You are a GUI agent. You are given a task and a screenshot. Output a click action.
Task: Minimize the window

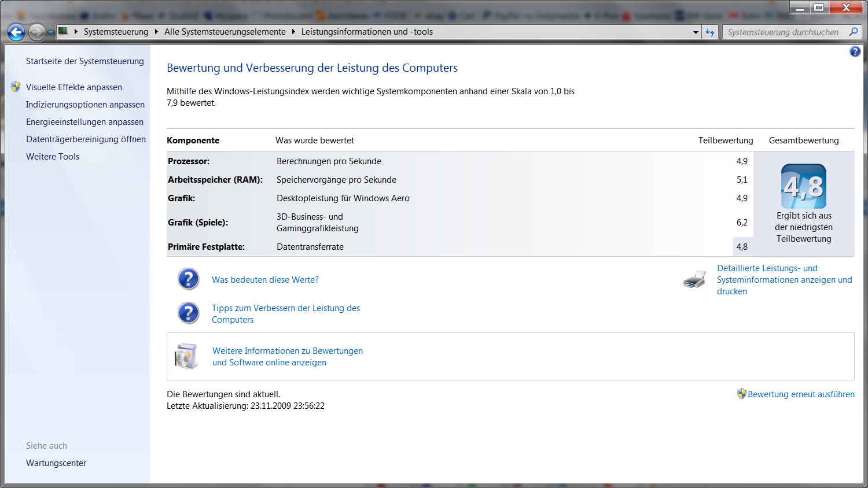tap(800, 8)
